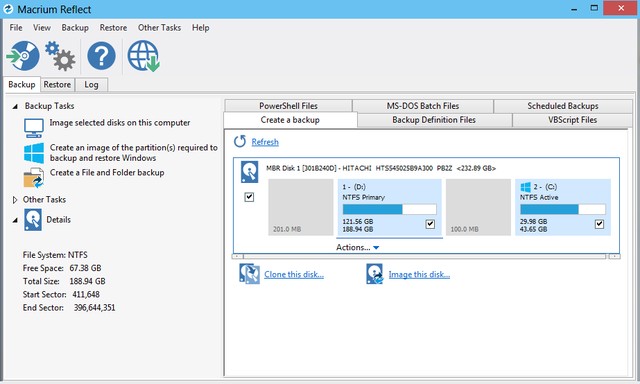Click the File and Folder backup icon

coord(33,178)
